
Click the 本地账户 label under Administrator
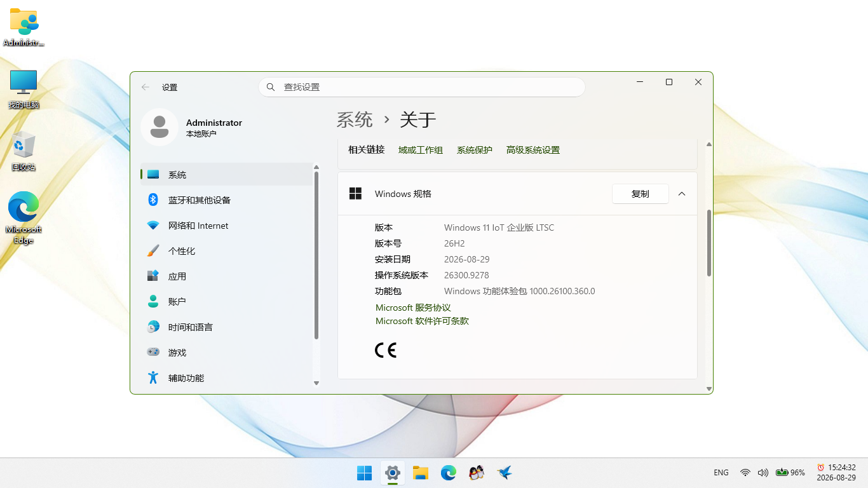tap(201, 134)
